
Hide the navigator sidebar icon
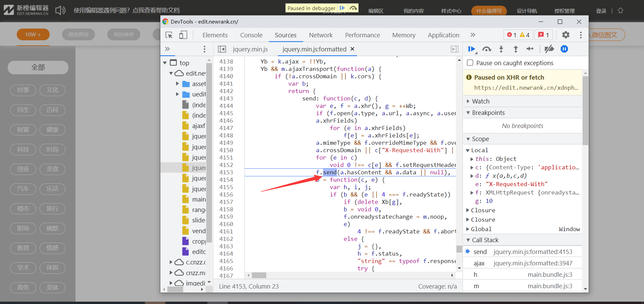tap(222, 49)
